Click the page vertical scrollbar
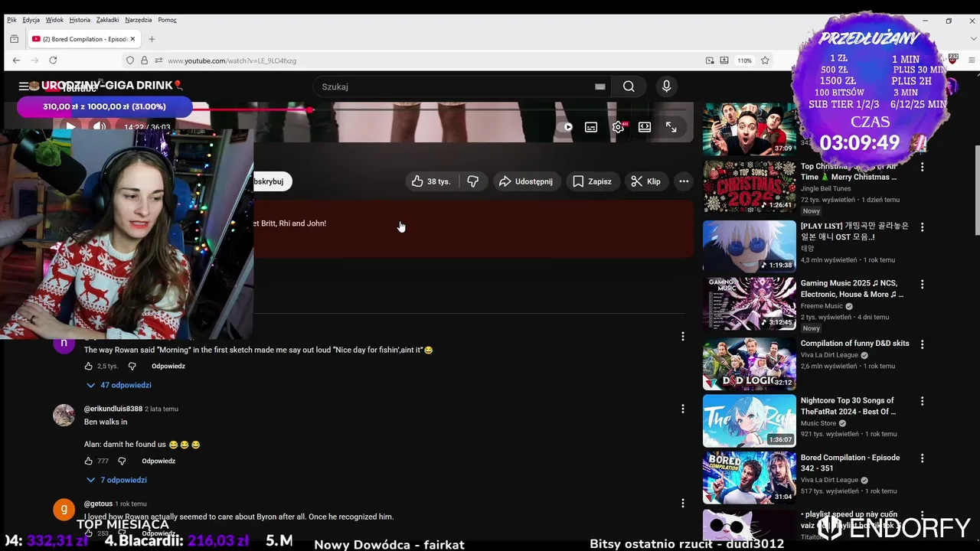Viewport: 980px width, 551px height. (x=976, y=191)
